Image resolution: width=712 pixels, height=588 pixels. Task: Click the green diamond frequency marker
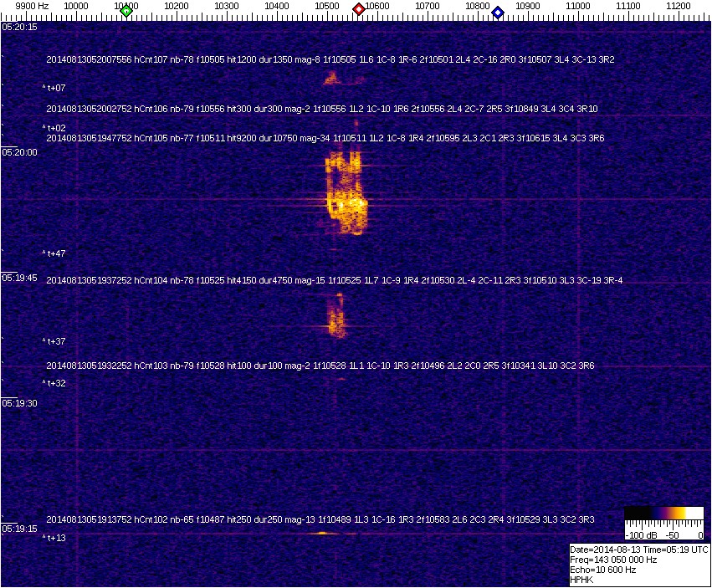[x=126, y=11]
